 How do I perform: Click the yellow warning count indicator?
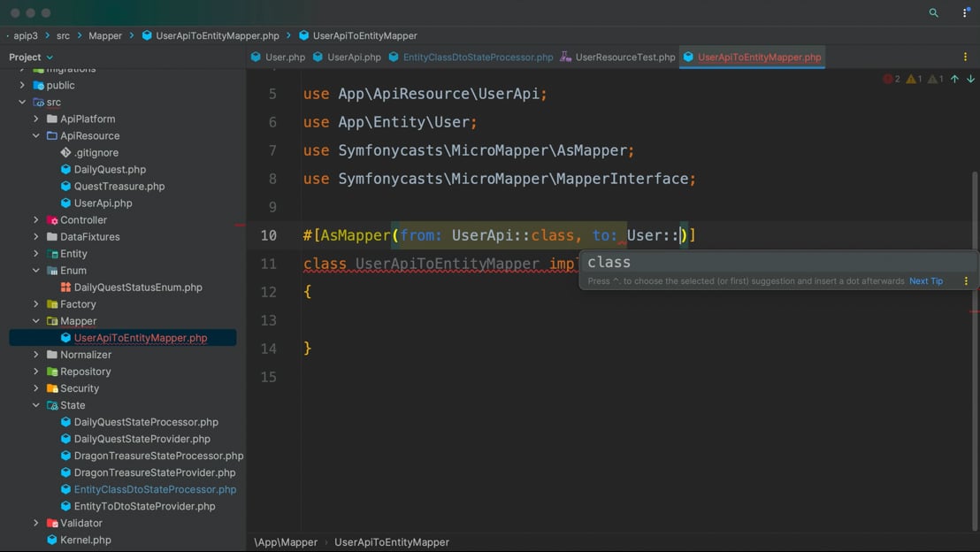pyautogui.click(x=914, y=79)
